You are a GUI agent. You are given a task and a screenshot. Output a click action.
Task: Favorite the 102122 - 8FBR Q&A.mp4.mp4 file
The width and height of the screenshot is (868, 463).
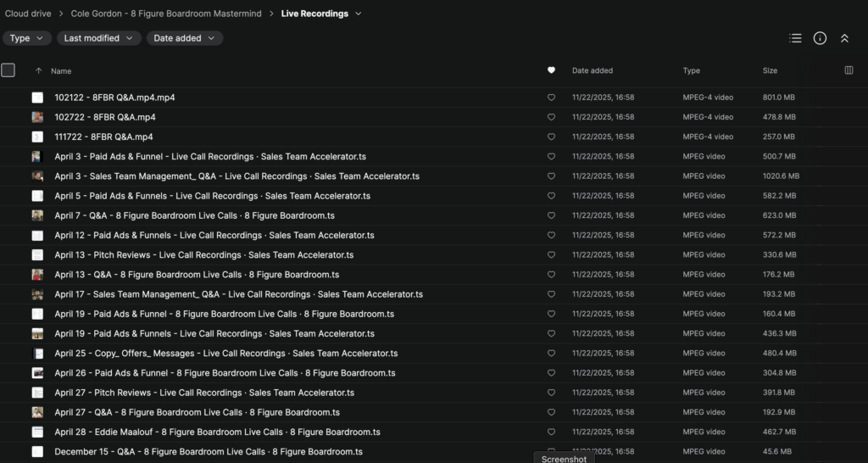(x=551, y=98)
